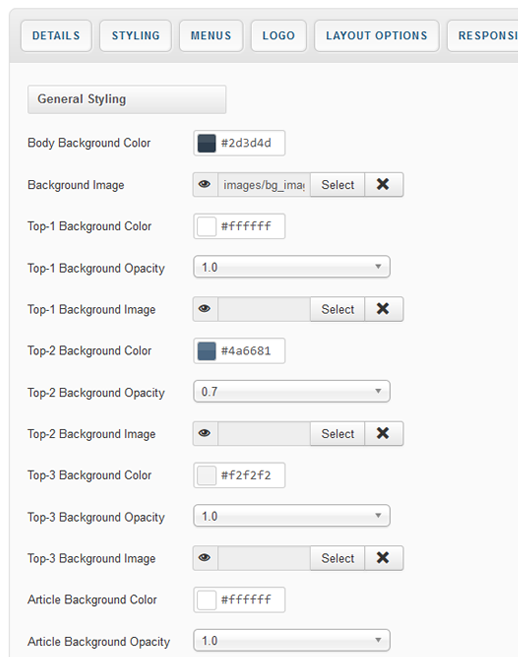Clear the Top-1 Background Image field
This screenshot has height=657, width=518.
tap(383, 309)
